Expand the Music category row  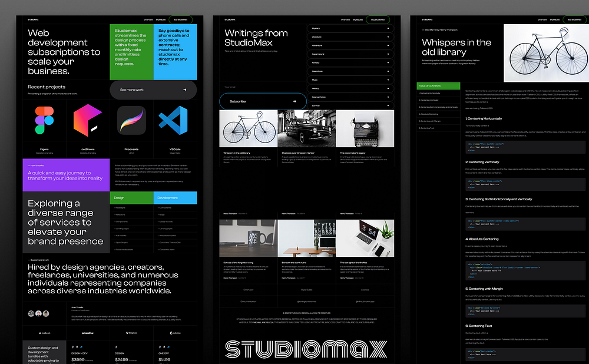[350, 80]
